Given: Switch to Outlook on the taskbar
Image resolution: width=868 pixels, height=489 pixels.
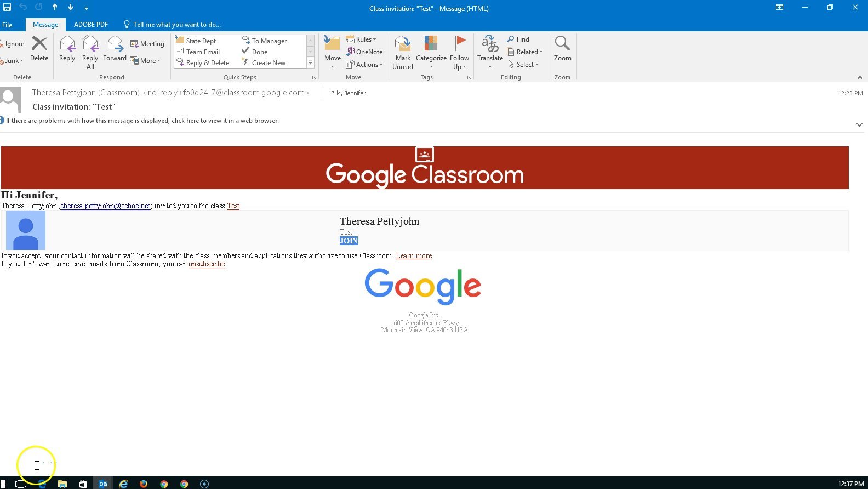Looking at the screenshot, I should (x=102, y=484).
